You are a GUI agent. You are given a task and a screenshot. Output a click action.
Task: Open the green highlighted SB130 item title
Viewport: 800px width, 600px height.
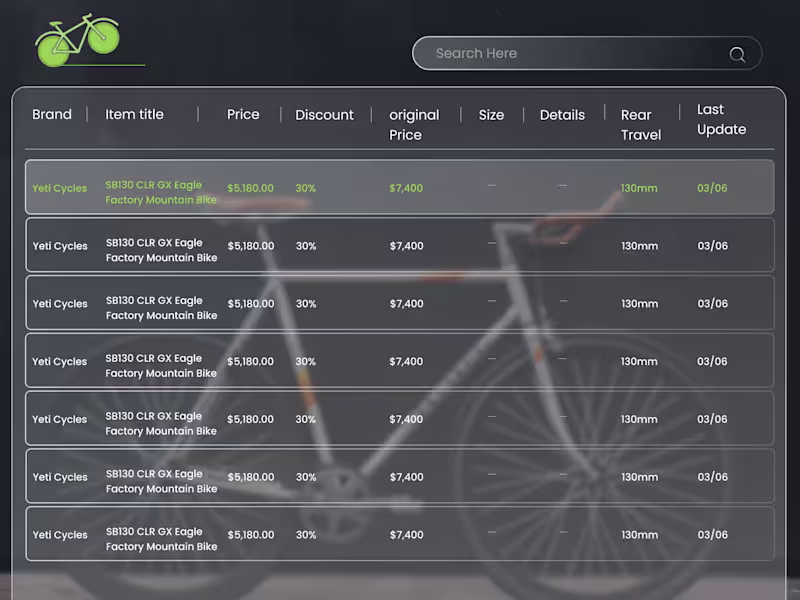click(160, 192)
